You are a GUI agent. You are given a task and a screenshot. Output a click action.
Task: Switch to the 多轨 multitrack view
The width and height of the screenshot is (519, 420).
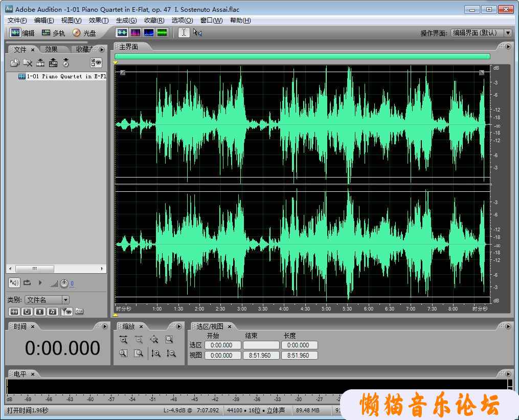pyautogui.click(x=53, y=33)
